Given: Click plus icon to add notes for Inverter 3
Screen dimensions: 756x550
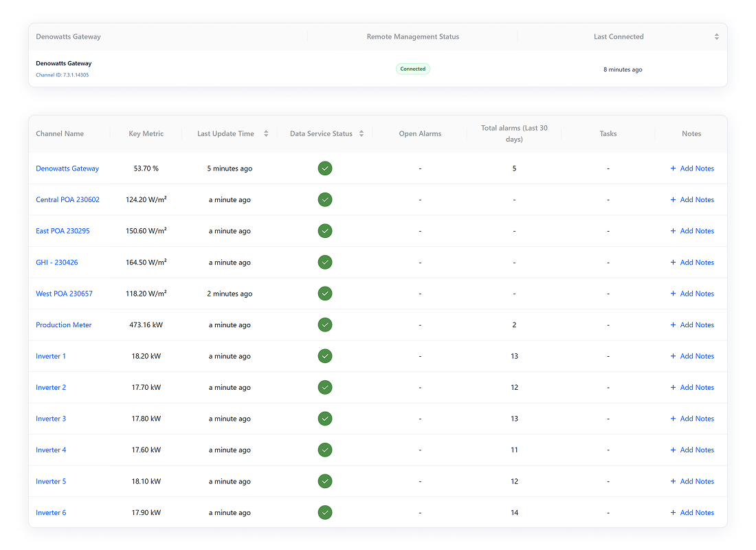Looking at the screenshot, I should pos(673,419).
